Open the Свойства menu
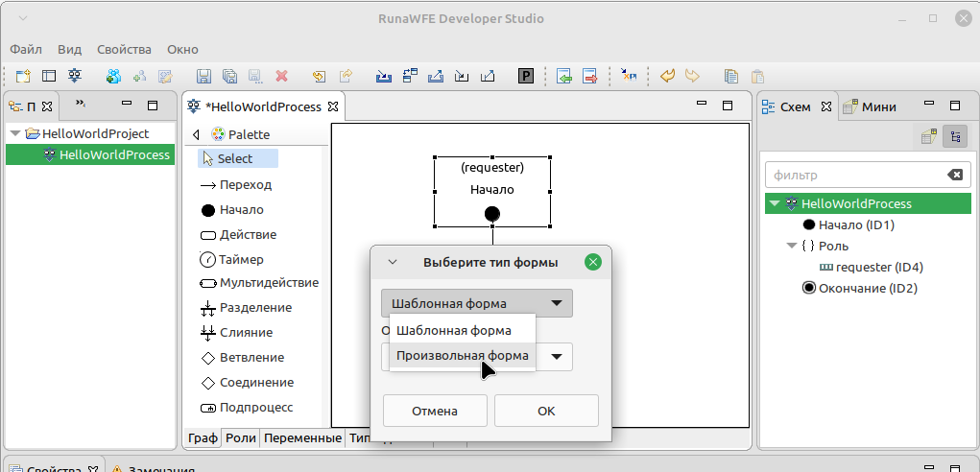Image resolution: width=980 pixels, height=472 pixels. [124, 49]
